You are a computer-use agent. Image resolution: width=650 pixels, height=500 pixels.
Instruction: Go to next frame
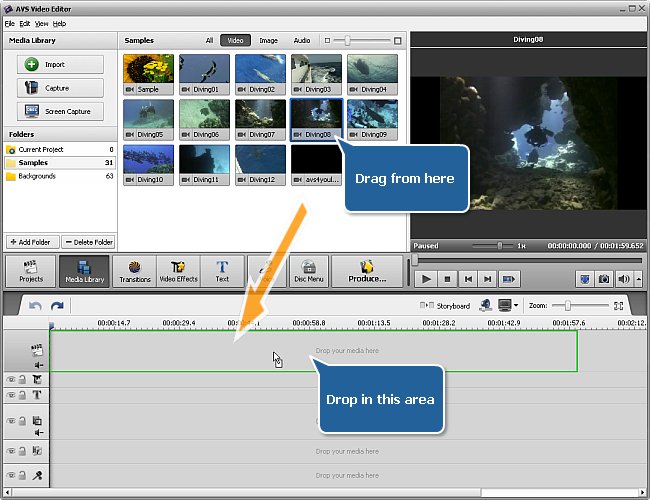(488, 279)
